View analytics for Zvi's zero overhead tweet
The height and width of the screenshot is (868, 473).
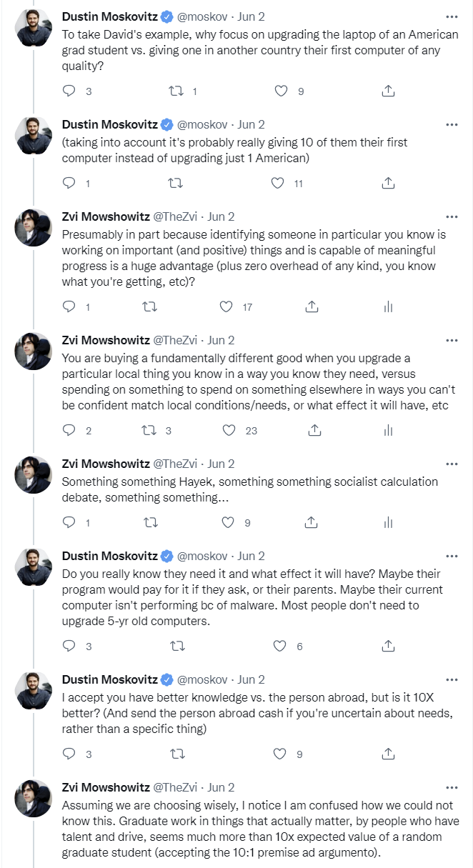pos(388,306)
